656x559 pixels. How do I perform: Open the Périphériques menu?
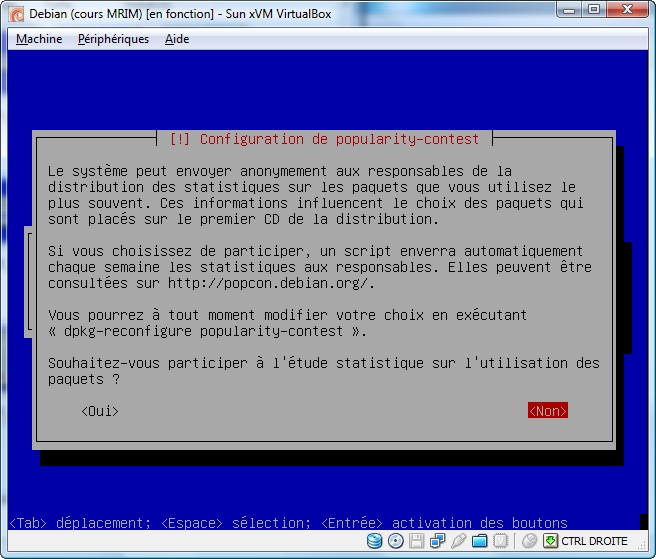pos(113,39)
